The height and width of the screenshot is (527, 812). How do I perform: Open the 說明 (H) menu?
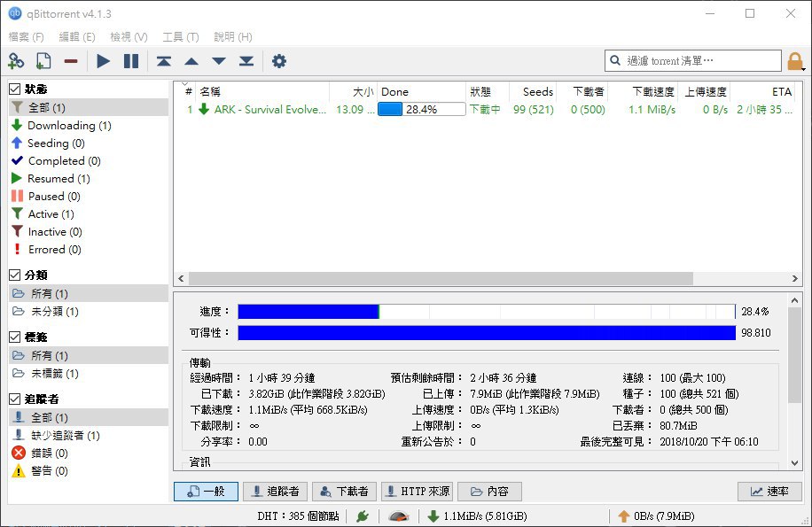coord(233,36)
